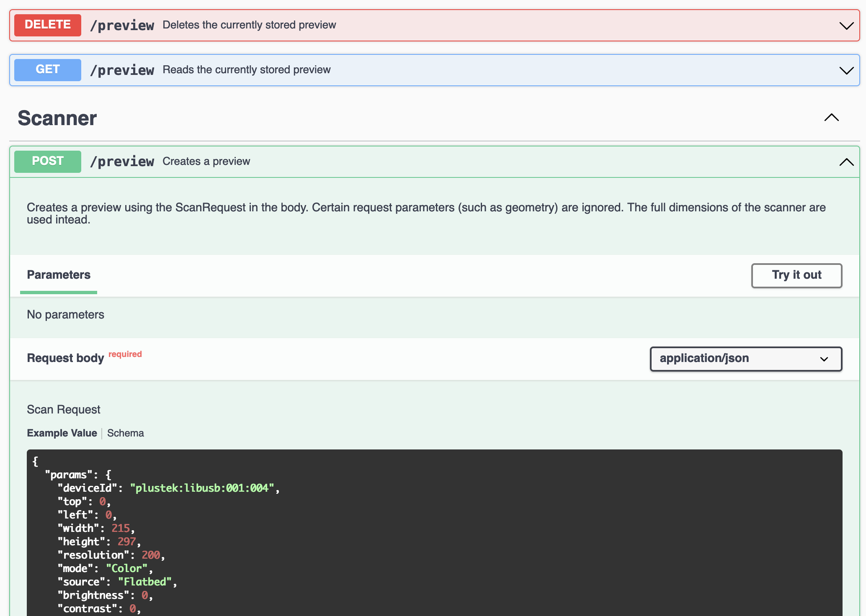This screenshot has height=616, width=866.
Task: Click the Deletes the currently stored preview summary
Action: (x=249, y=25)
